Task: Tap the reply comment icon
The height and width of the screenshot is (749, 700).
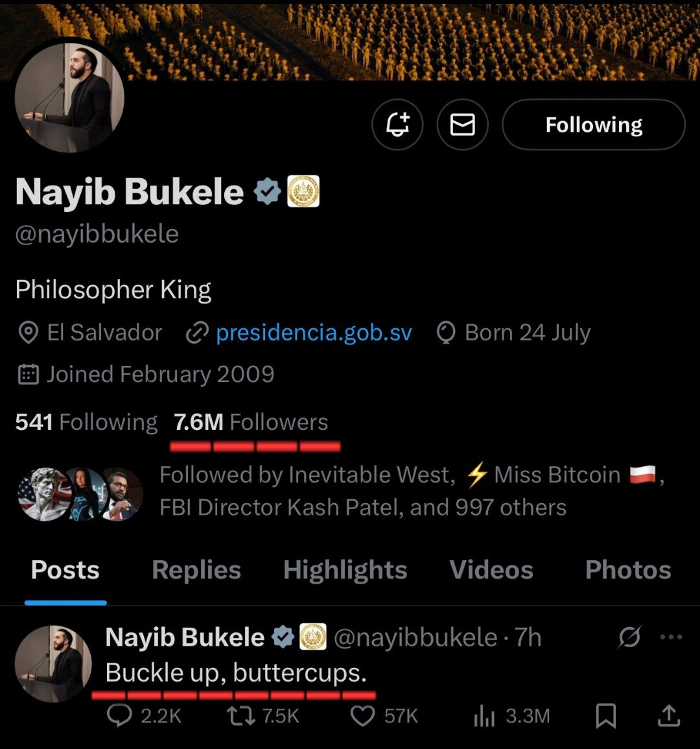Action: pos(119,715)
